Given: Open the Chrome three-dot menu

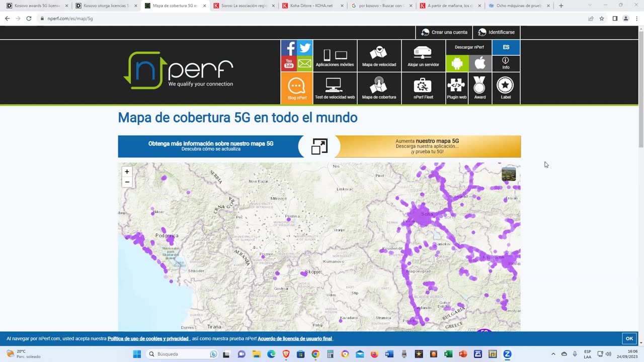Looking at the screenshot, I should pyautogui.click(x=636, y=19).
